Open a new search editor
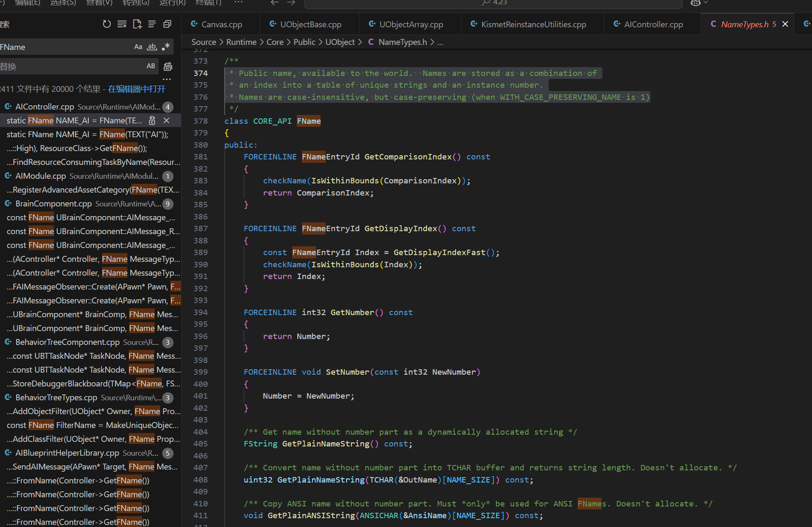This screenshot has width=812, height=527. 137,24
